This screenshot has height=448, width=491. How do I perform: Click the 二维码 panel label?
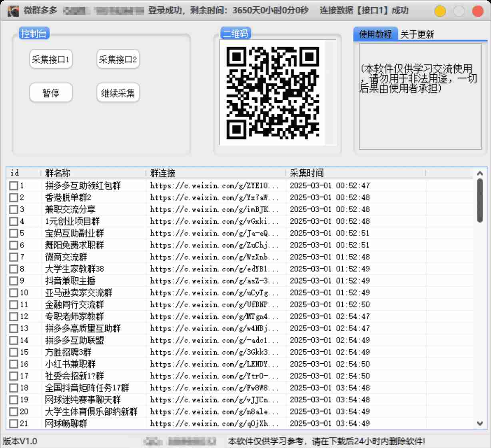236,34
